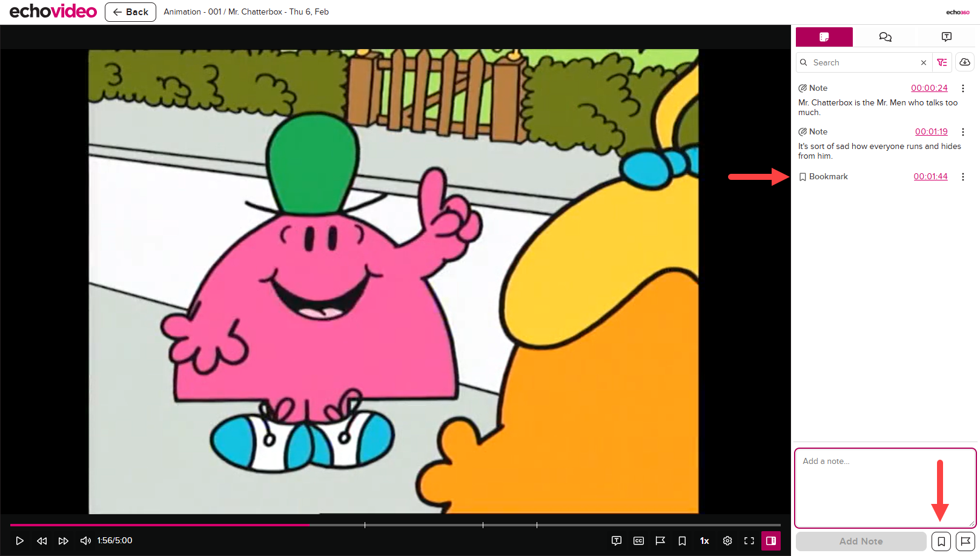Play the video
This screenshot has height=556, width=980.
coord(19,541)
